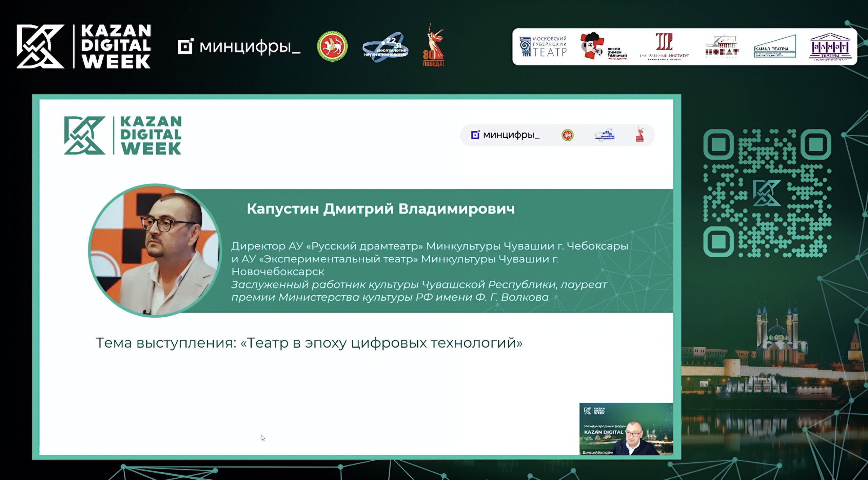868x480 pixels.
Task: Click the name Капустин Дмитрий Владимирович
Action: click(x=381, y=209)
